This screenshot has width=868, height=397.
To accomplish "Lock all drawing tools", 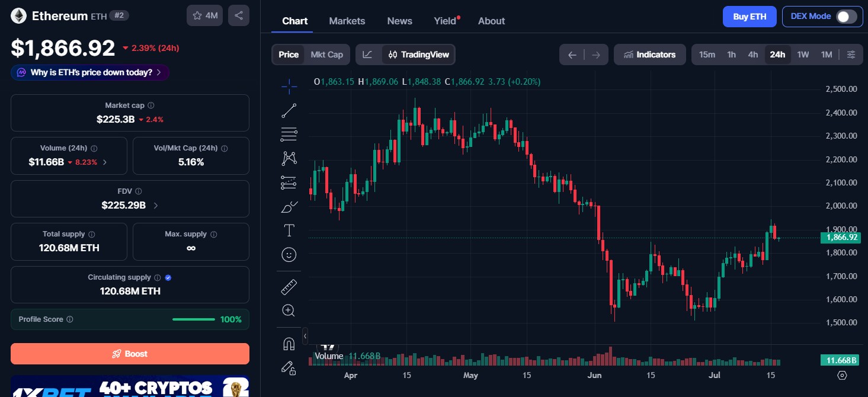I will click(x=289, y=368).
